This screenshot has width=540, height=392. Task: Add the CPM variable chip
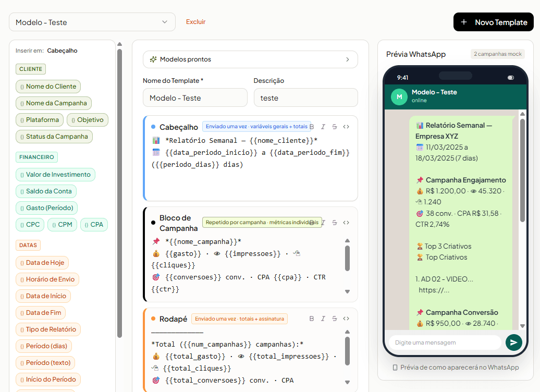point(62,225)
